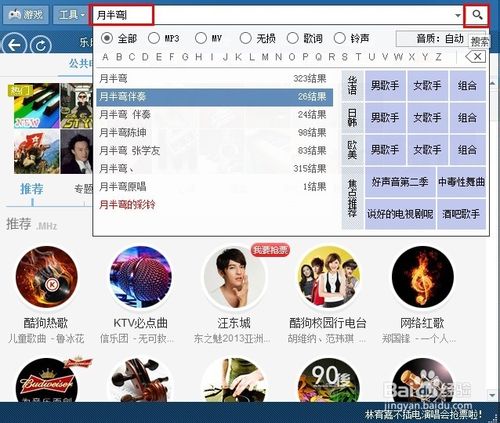Screen dimensions: 500x423
Task: Click 日韩 组合 button
Action: pyautogui.click(x=467, y=118)
